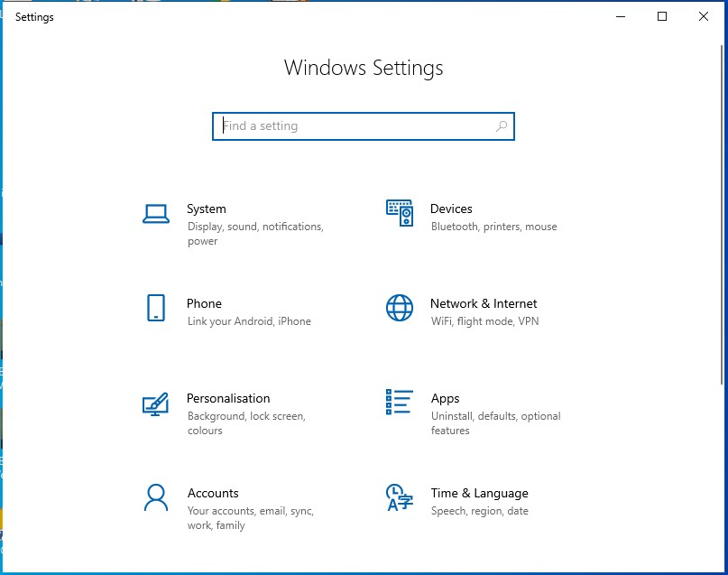Click the Apps heading

point(446,398)
